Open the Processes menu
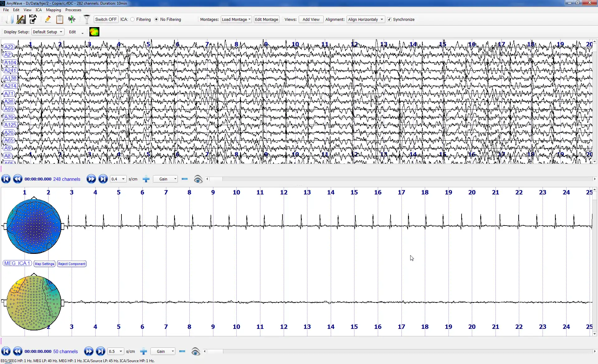Image resolution: width=598 pixels, height=364 pixels. click(x=73, y=9)
